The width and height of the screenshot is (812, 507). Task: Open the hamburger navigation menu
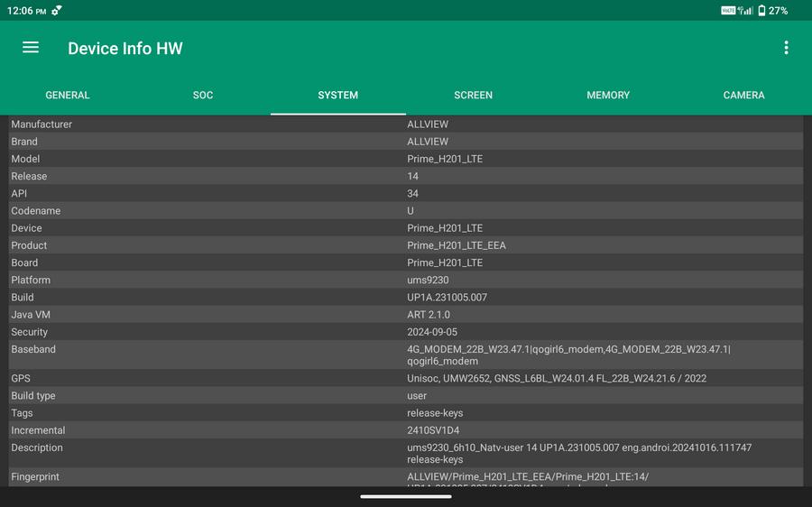(x=31, y=48)
